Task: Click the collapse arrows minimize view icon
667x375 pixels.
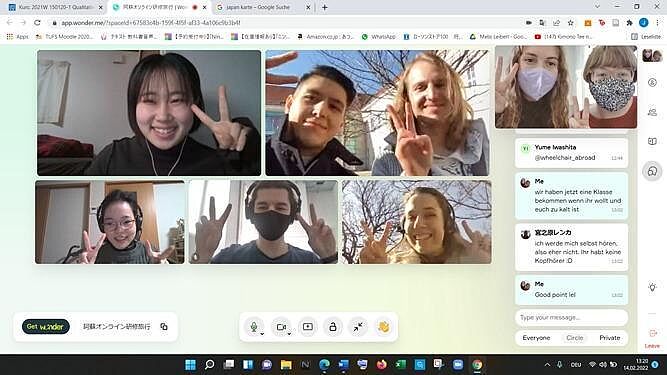Action: (358, 327)
